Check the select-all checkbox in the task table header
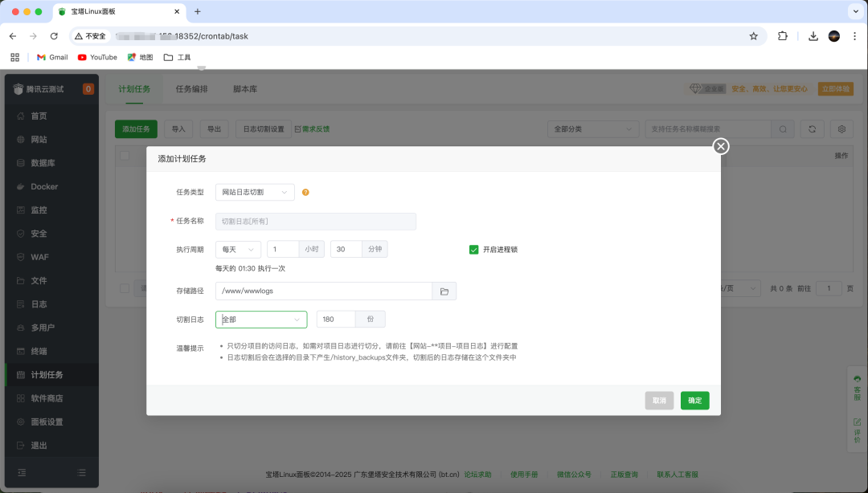Viewport: 868px width, 493px height. point(125,155)
